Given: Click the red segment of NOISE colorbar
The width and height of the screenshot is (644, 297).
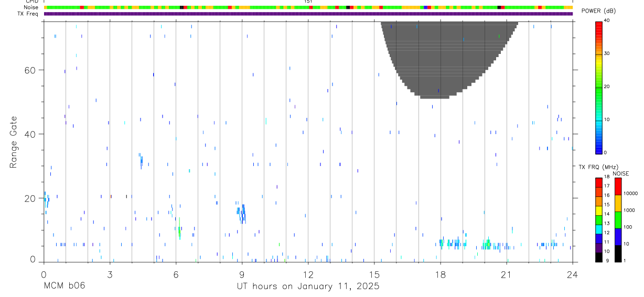Looking at the screenshot, I should pos(618,186).
